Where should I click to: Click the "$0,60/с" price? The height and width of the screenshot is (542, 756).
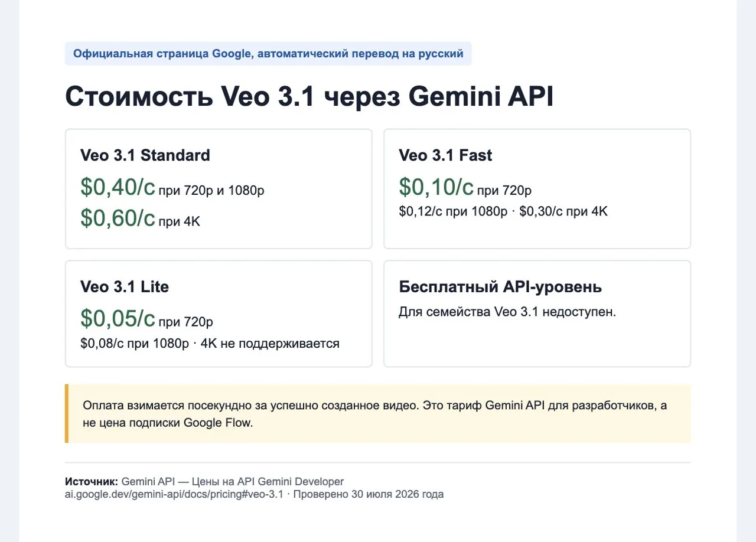tap(118, 218)
